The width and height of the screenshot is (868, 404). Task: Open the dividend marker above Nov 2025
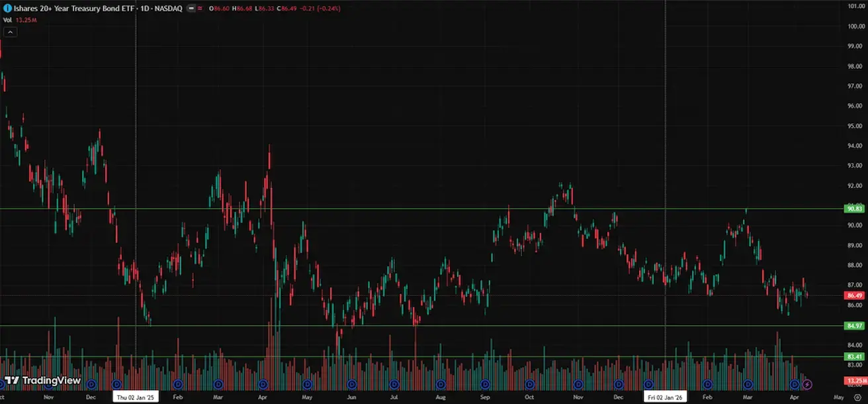tap(578, 384)
